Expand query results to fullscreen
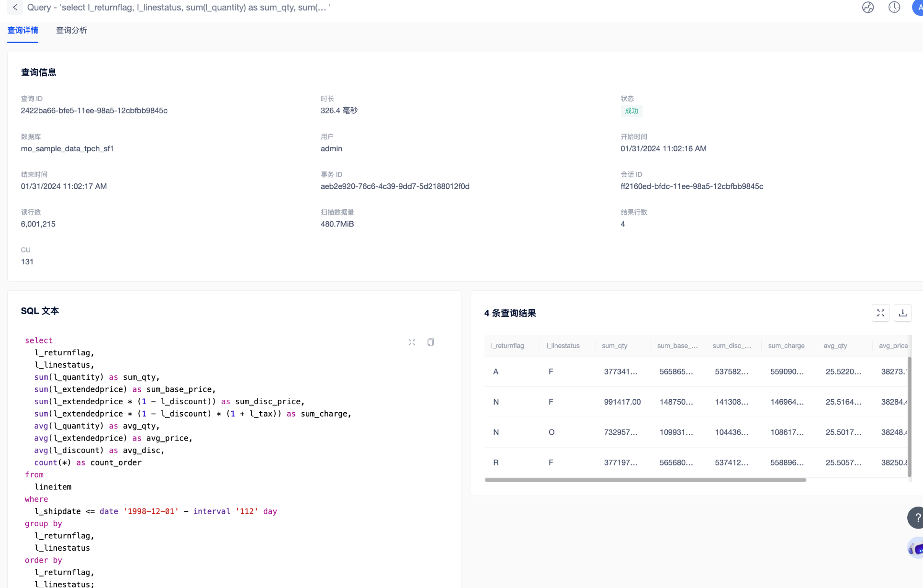Viewport: 923px width, 588px height. coord(880,313)
